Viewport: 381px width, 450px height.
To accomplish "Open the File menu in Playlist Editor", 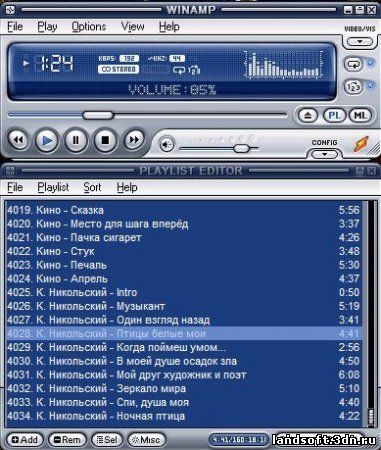I will click(x=15, y=187).
